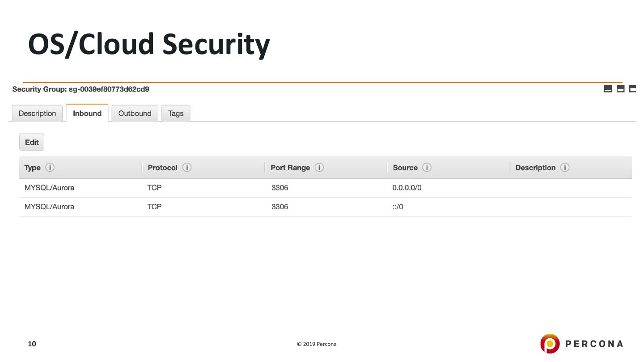Click the info icon next to Source
Viewport: 644px width, 362px height.
tap(427, 168)
